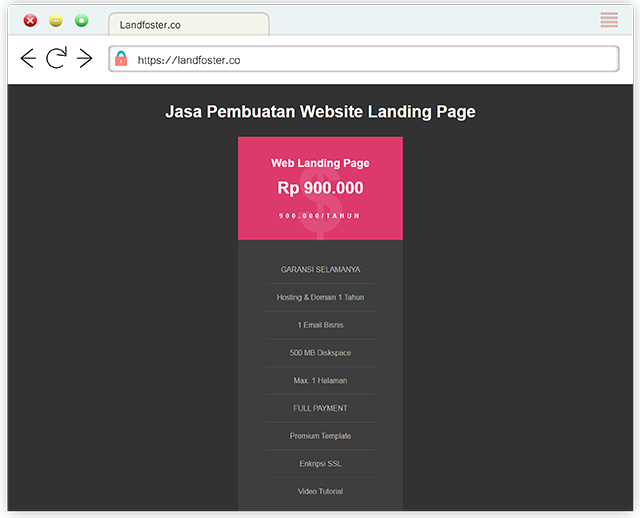Click the Video Tutorial item
This screenshot has width=640, height=518.
[320, 491]
